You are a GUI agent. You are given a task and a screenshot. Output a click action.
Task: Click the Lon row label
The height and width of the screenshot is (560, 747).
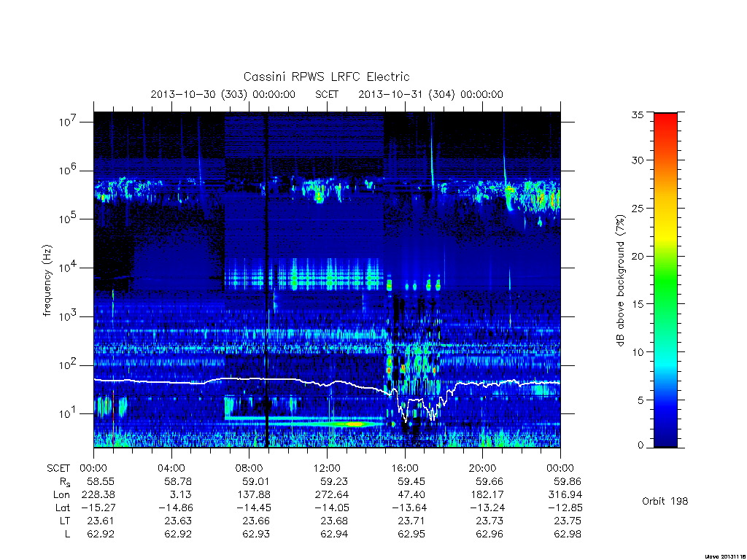tap(61, 495)
